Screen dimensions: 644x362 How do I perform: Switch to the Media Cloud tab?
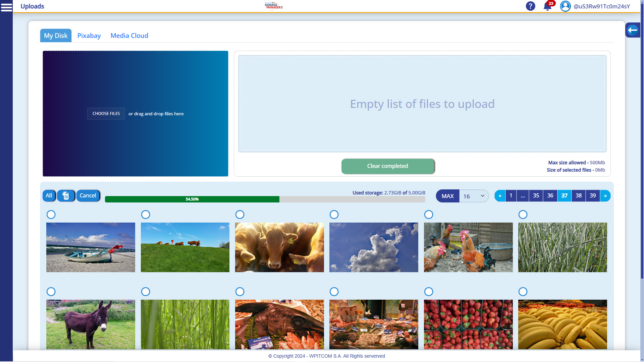coord(129,36)
